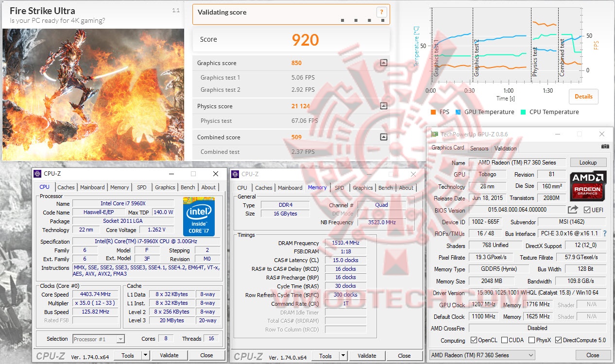Click the GPU-Z camera screenshot icon
The height and width of the screenshot is (364, 615).
coord(605,146)
